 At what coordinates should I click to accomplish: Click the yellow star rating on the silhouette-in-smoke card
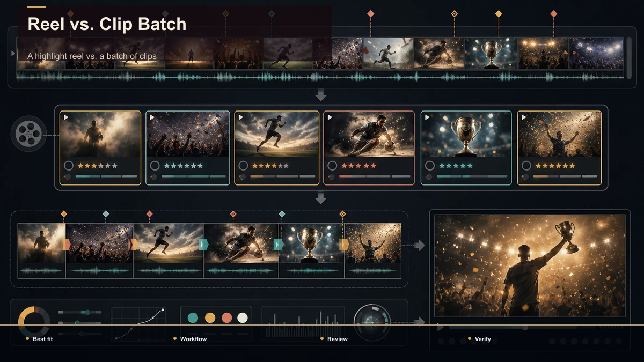tap(98, 166)
